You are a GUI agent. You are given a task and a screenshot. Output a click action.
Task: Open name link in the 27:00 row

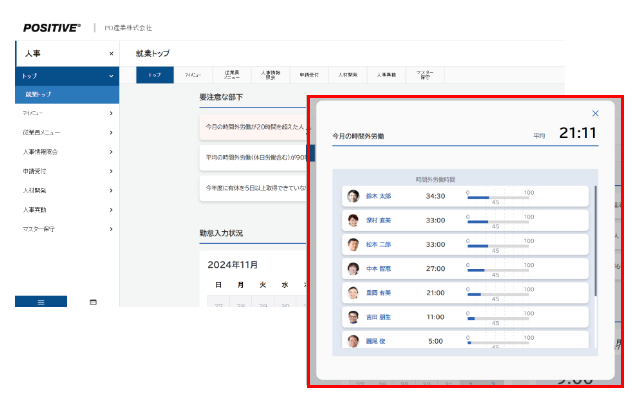click(378, 269)
